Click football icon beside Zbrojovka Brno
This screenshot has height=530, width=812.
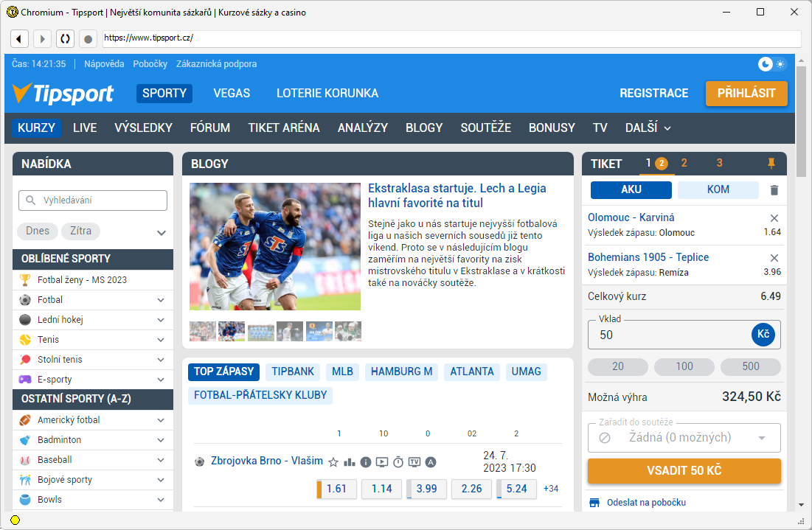pyautogui.click(x=199, y=461)
